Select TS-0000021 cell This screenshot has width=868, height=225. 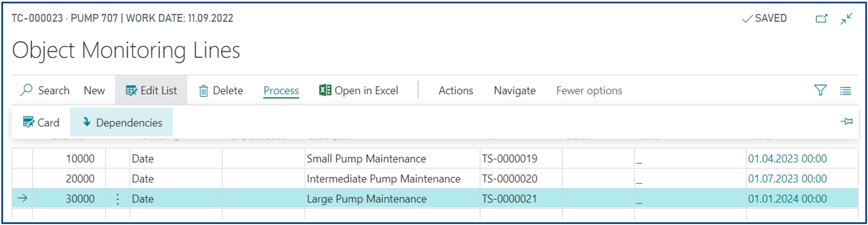click(x=521, y=199)
